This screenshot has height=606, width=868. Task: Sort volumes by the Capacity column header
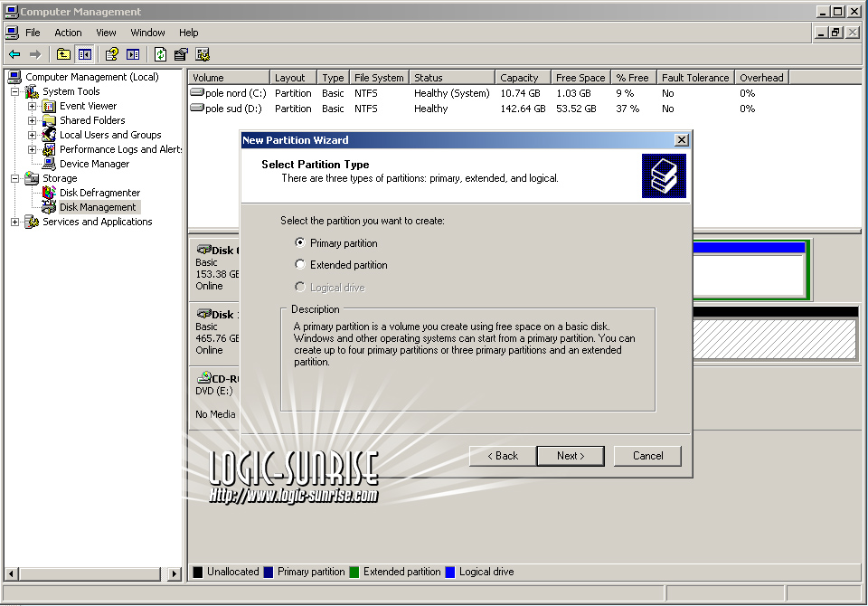click(520, 78)
